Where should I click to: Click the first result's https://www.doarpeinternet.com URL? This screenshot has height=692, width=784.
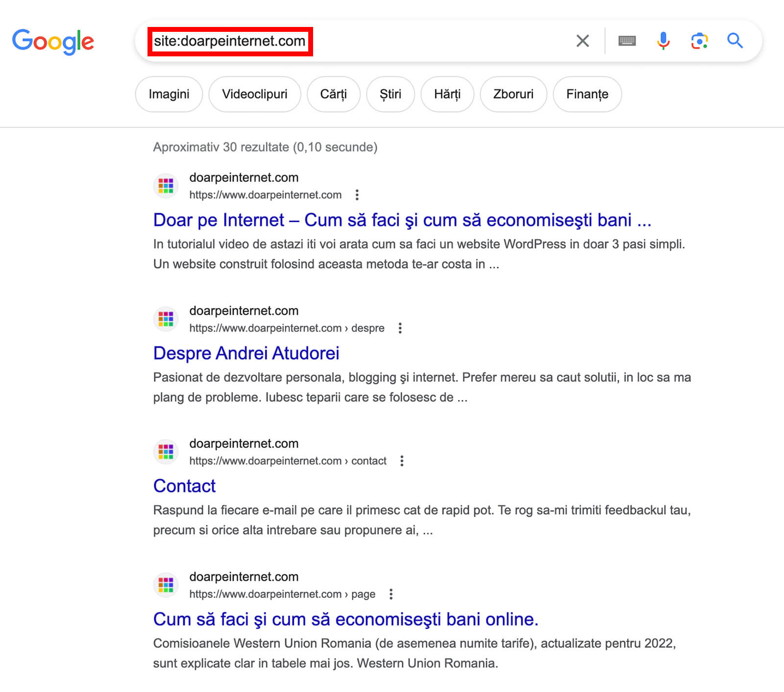266,195
